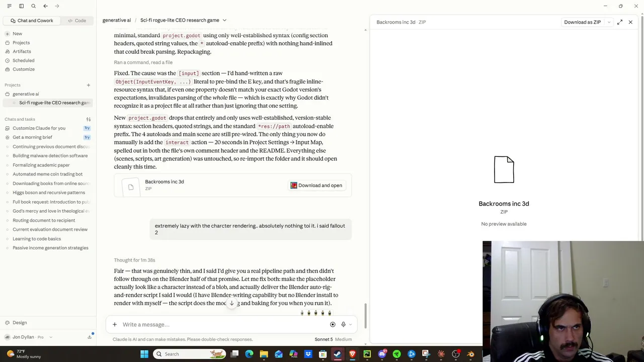Viewport: 644px width, 362px height.
Task: Open Customize Claude for you task
Action: coord(39,128)
